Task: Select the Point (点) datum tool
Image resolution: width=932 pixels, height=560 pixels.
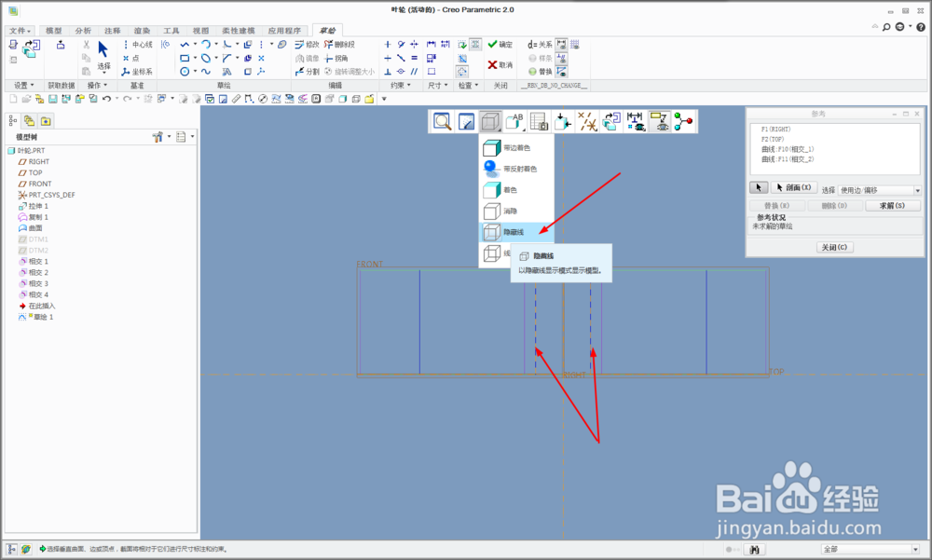Action: tap(130, 59)
